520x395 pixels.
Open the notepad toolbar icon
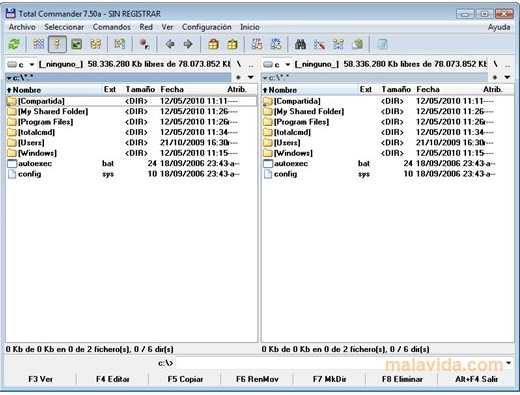click(x=382, y=44)
